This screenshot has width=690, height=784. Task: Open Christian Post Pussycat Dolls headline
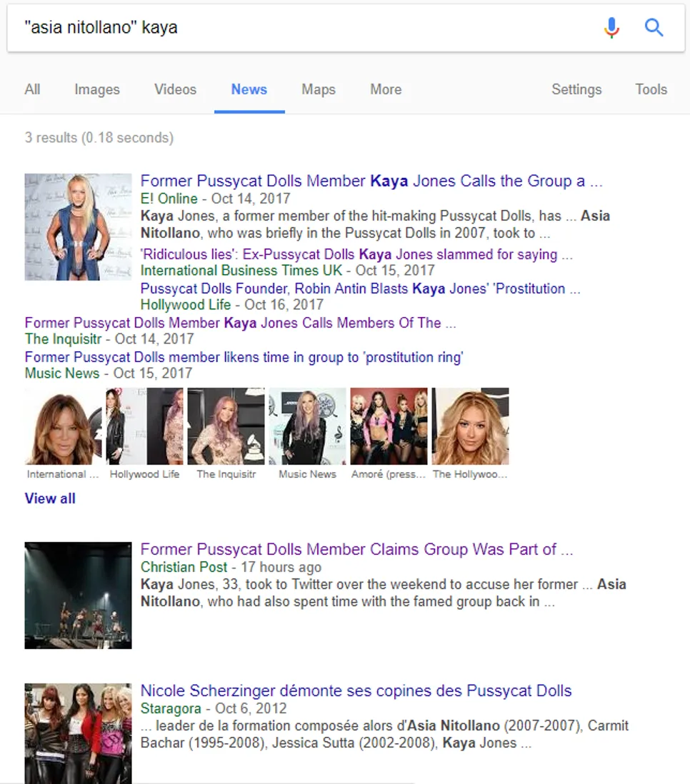[x=356, y=550]
